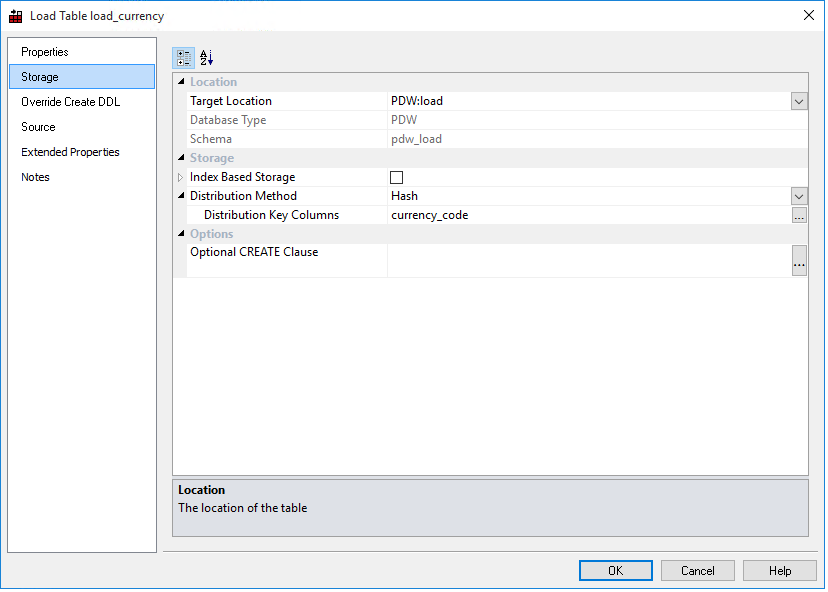This screenshot has height=592, width=828.
Task: Click the pdw_load schema value
Action: (x=416, y=139)
